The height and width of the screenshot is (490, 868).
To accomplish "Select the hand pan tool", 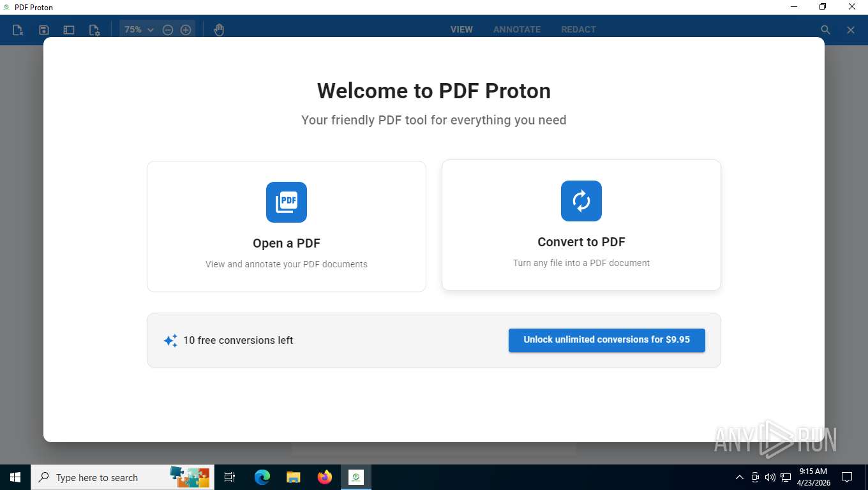I will [219, 30].
